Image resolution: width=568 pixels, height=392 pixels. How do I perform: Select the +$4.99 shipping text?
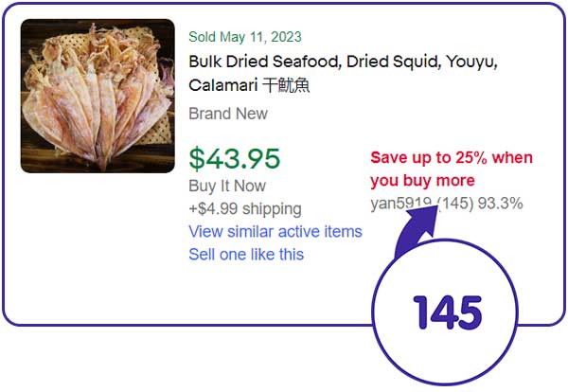pyautogui.click(x=245, y=208)
